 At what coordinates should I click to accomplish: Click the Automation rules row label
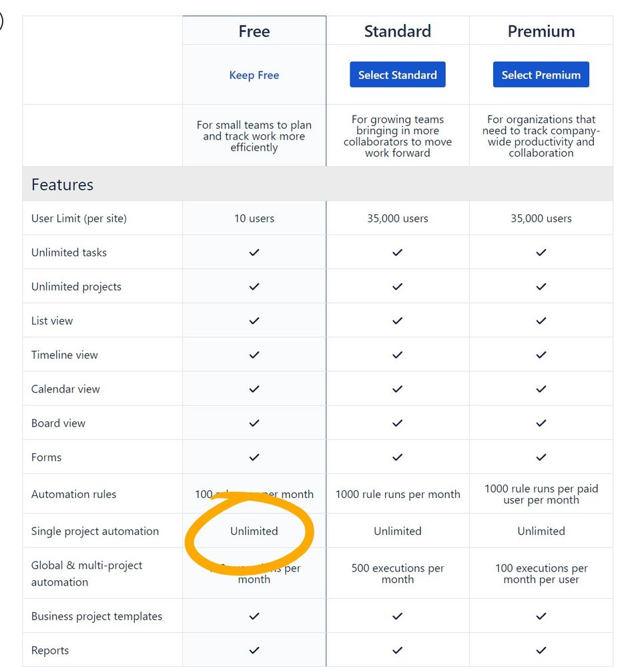[x=73, y=494]
